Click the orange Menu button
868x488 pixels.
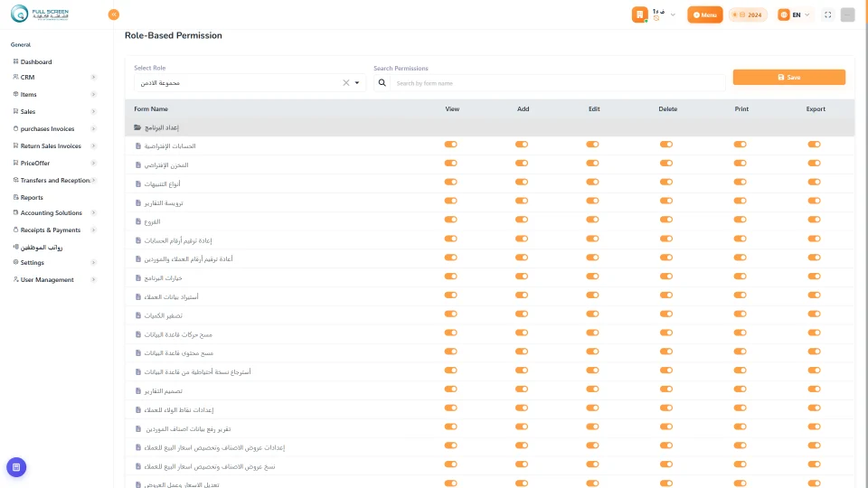pyautogui.click(x=704, y=15)
